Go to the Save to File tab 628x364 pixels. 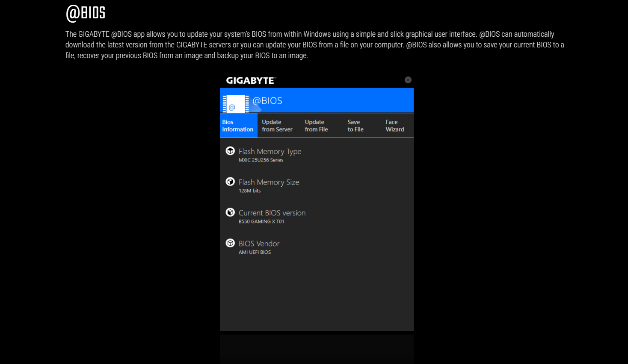(x=355, y=126)
